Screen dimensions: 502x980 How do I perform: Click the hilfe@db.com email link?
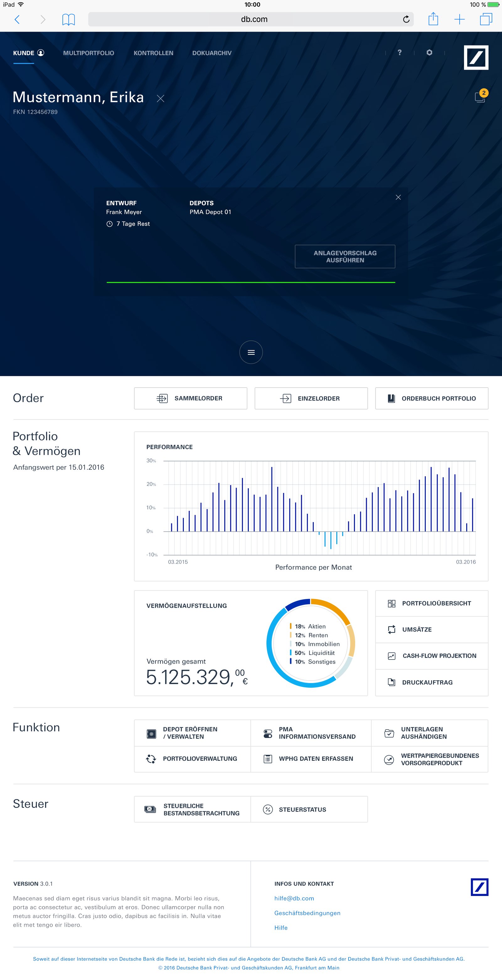(x=294, y=898)
